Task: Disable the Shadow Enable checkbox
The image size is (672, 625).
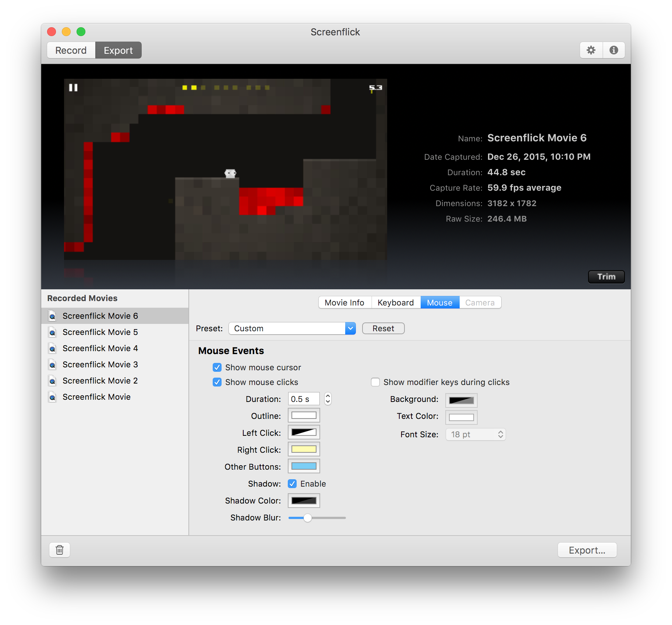Action: pyautogui.click(x=292, y=484)
